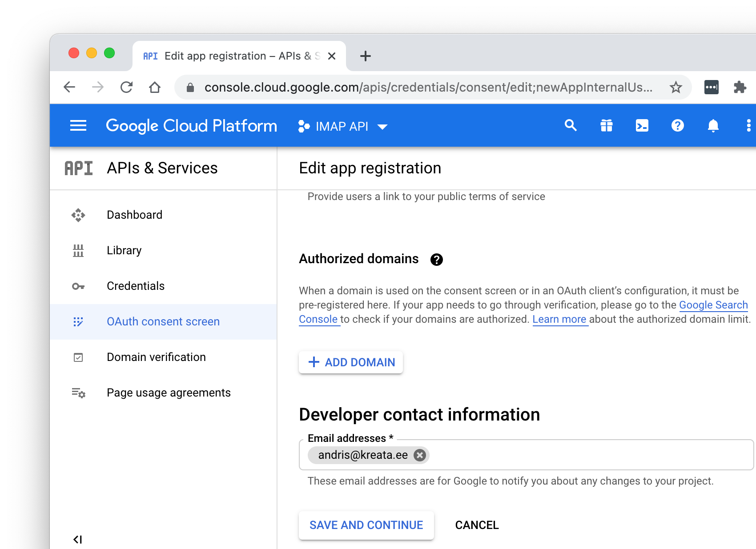Open Library in the sidebar

163,251
